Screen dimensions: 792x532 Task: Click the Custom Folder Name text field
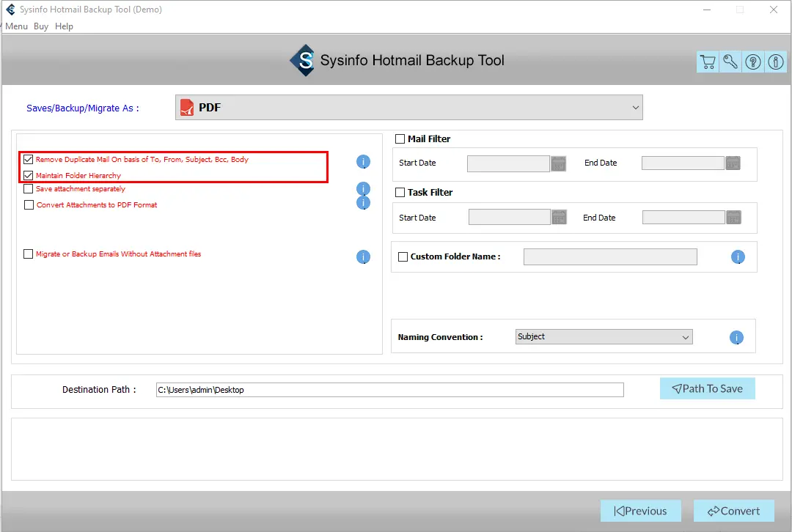(x=610, y=257)
